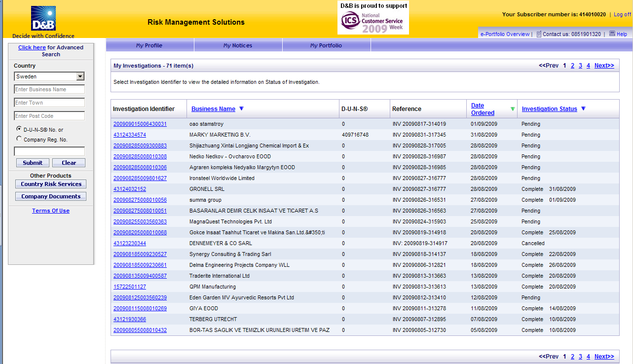Follow the Click here advanced search link
This screenshot has height=364, width=633.
click(32, 47)
